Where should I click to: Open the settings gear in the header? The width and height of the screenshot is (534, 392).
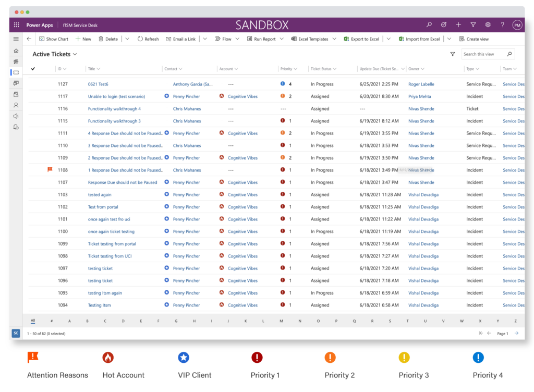pos(488,25)
